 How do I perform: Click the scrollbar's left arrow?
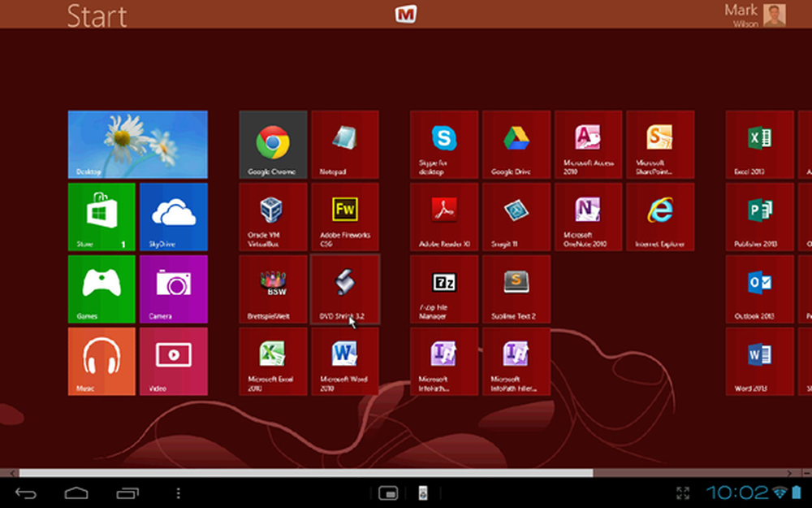point(12,473)
